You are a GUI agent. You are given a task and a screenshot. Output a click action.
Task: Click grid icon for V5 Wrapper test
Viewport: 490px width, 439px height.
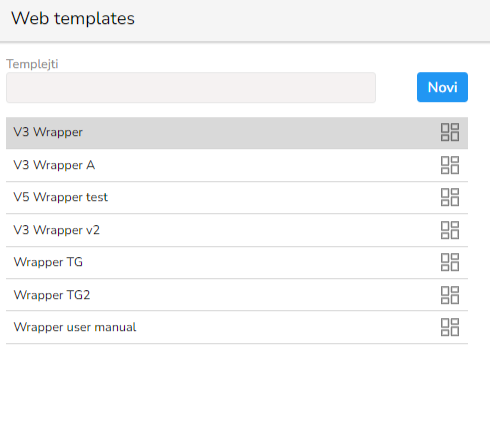(x=450, y=197)
